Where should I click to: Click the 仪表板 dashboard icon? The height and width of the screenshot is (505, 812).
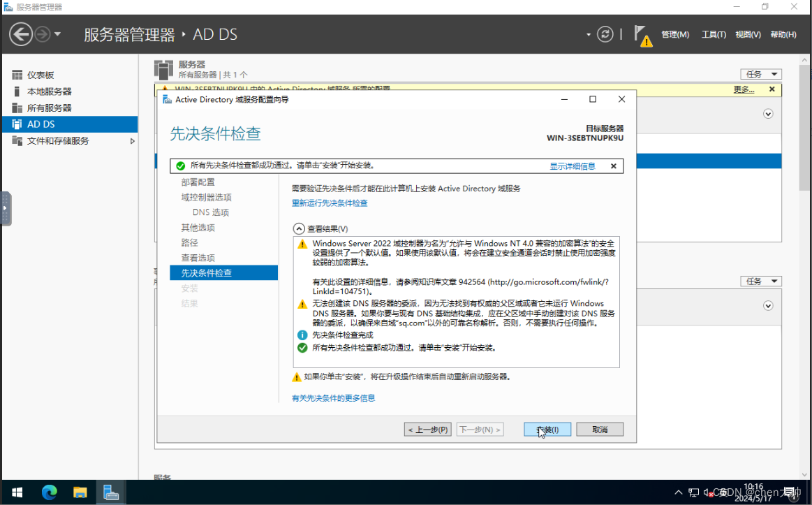[x=17, y=75]
